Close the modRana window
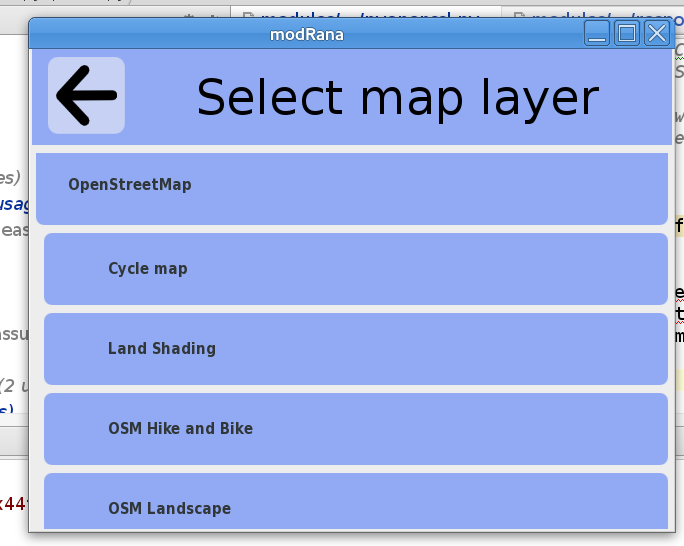 click(x=656, y=34)
